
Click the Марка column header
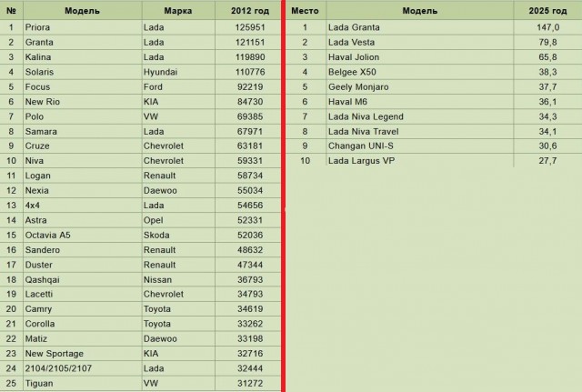(178, 11)
